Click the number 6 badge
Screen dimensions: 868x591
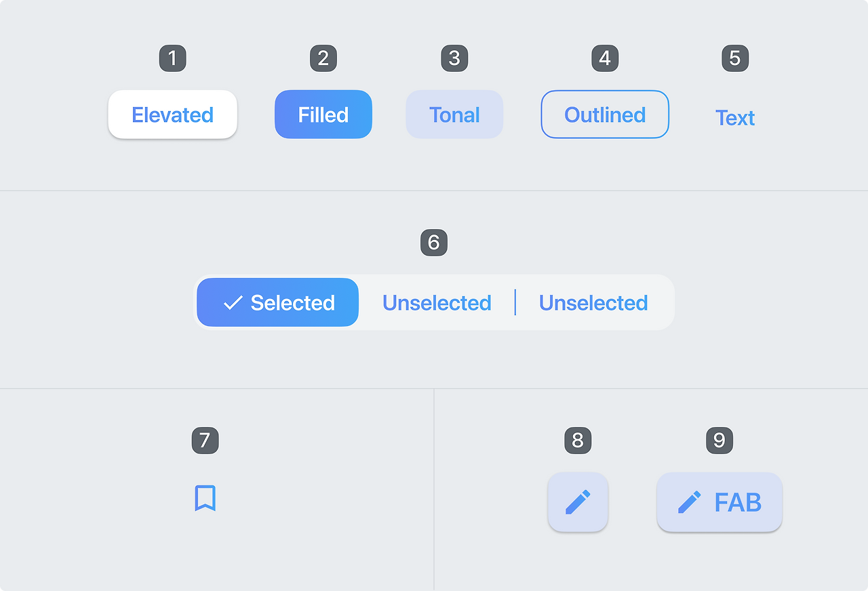pyautogui.click(x=433, y=242)
